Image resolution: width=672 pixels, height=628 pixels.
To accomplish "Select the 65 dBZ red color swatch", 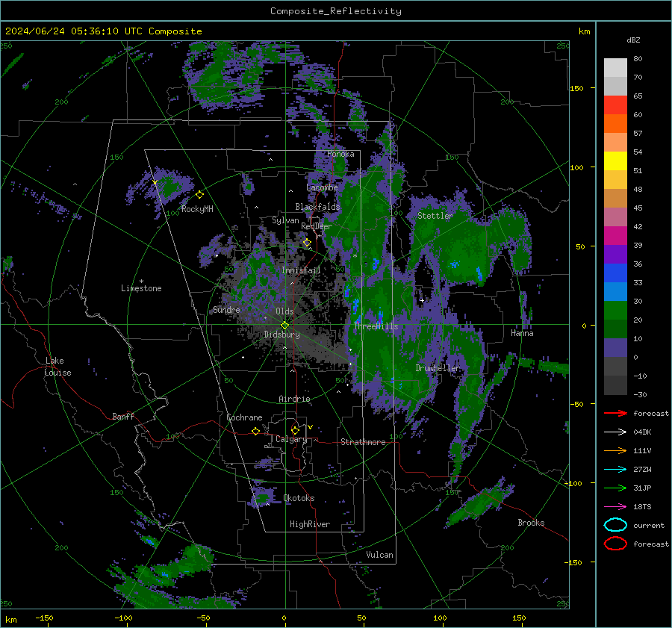I will tap(615, 105).
